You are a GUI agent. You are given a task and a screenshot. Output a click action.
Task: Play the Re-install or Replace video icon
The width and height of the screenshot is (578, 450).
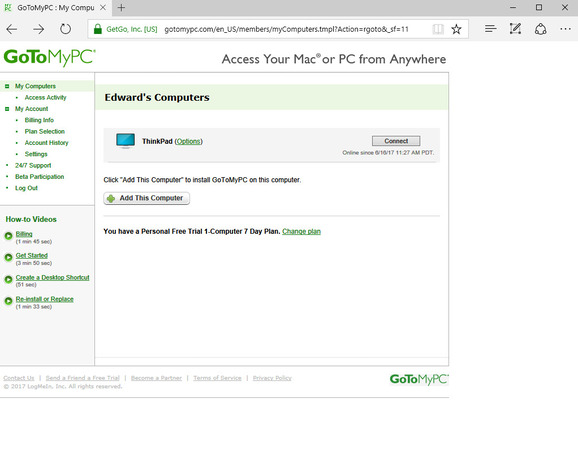[x=8, y=301]
